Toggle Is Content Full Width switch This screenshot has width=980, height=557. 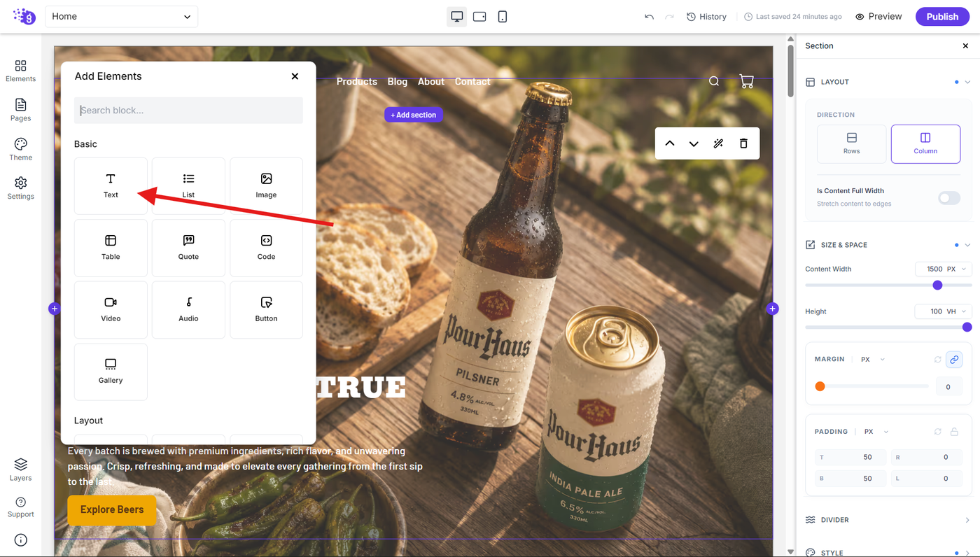coord(949,198)
